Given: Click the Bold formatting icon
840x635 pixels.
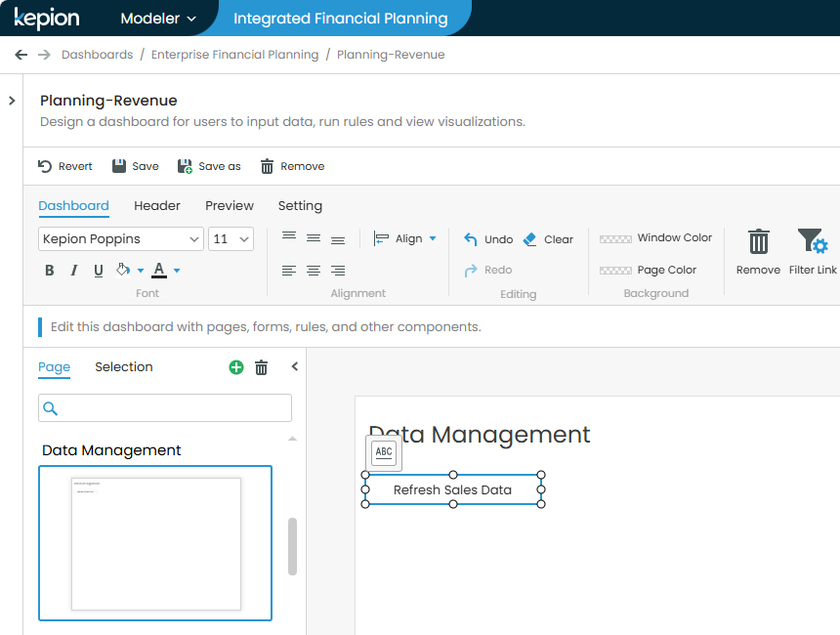Looking at the screenshot, I should pos(50,271).
